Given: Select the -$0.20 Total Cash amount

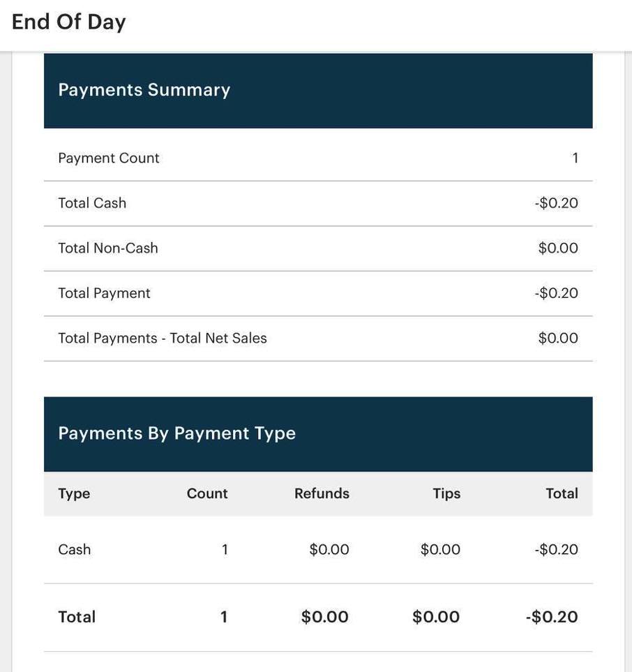Looking at the screenshot, I should tap(556, 202).
